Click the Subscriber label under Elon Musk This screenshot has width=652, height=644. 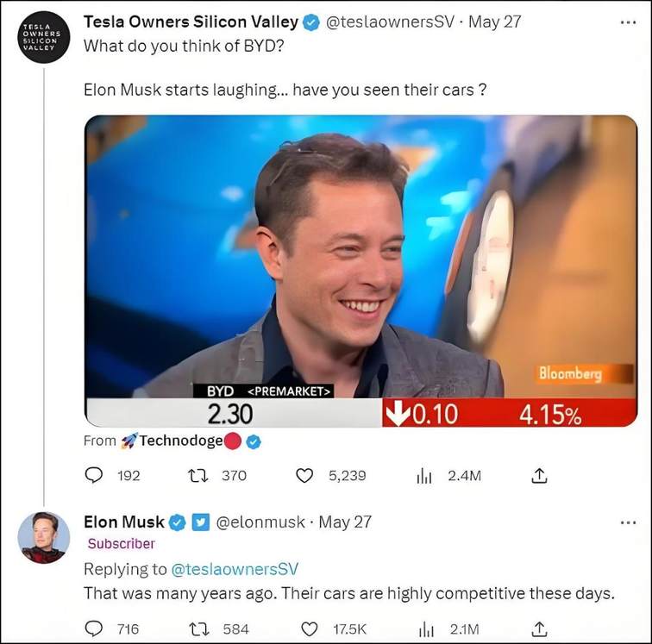pyautogui.click(x=121, y=543)
